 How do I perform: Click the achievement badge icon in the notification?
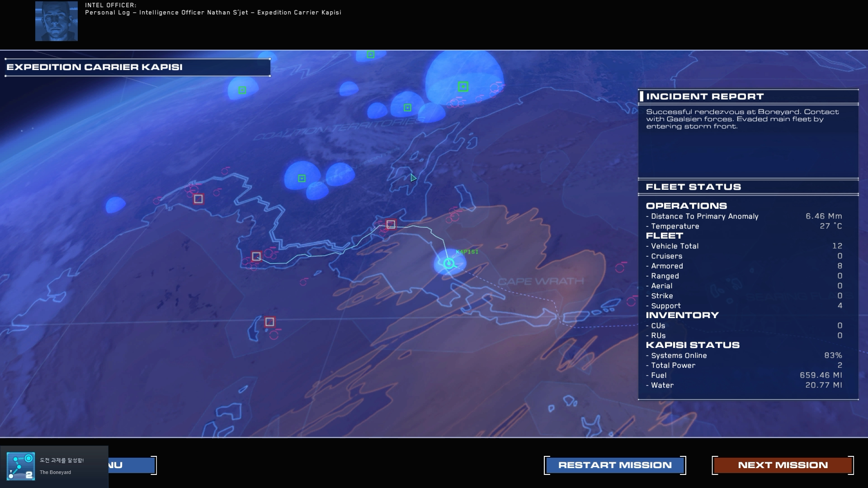pyautogui.click(x=21, y=466)
